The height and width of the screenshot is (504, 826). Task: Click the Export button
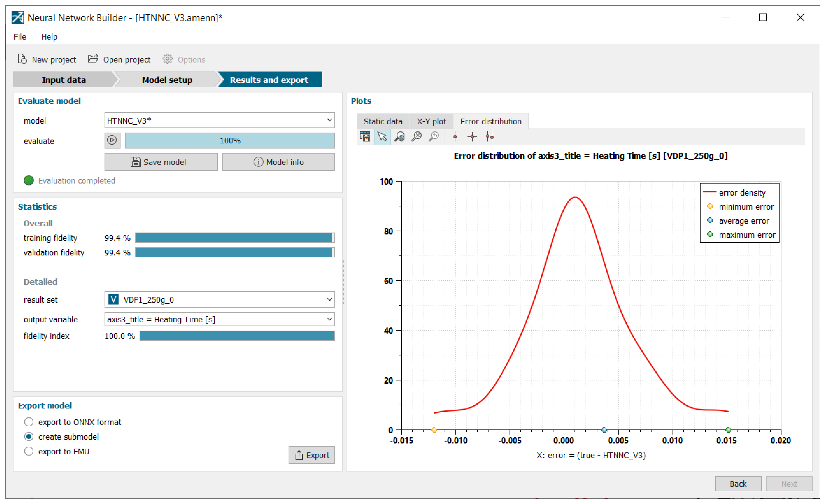coord(311,455)
